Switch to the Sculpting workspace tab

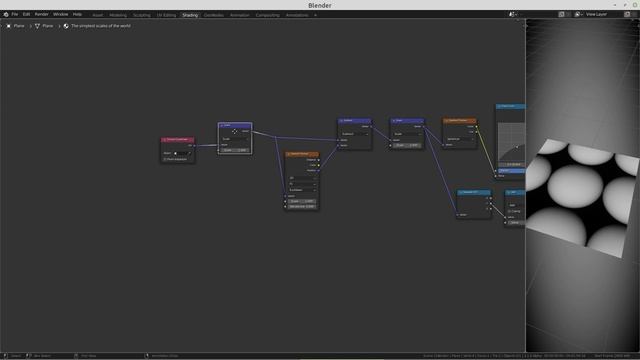142,15
